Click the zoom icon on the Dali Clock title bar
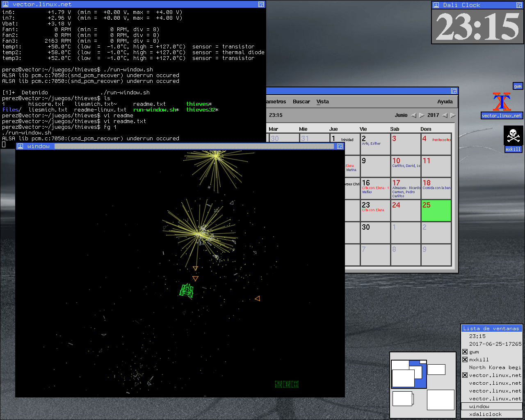 point(519,5)
